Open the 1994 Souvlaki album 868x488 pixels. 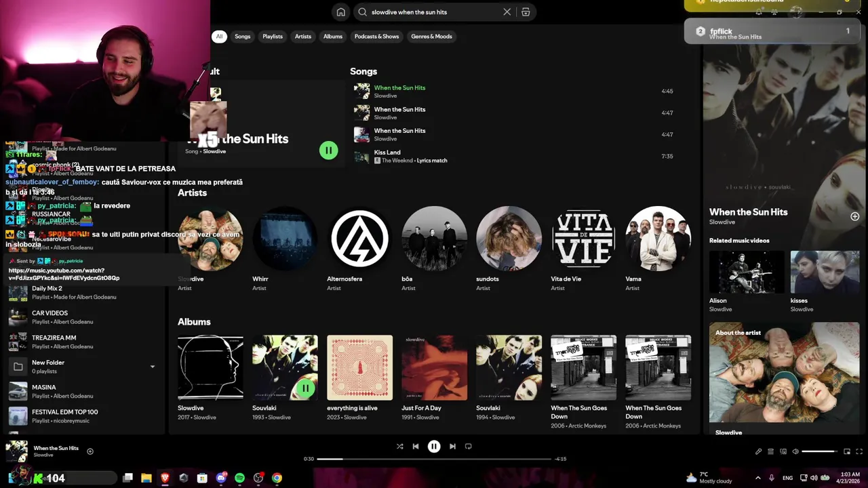click(x=509, y=377)
